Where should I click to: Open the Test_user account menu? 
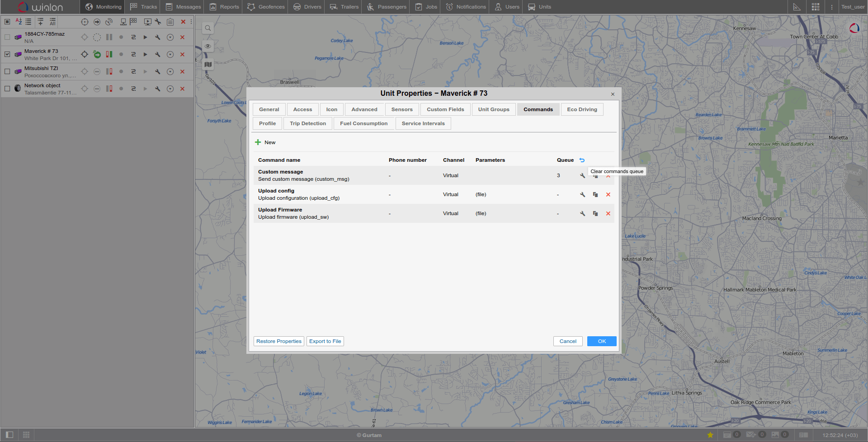pos(853,7)
